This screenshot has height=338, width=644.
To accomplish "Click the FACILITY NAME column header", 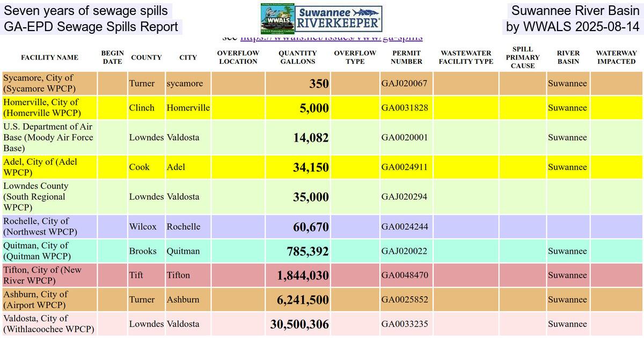I will click(49, 57).
